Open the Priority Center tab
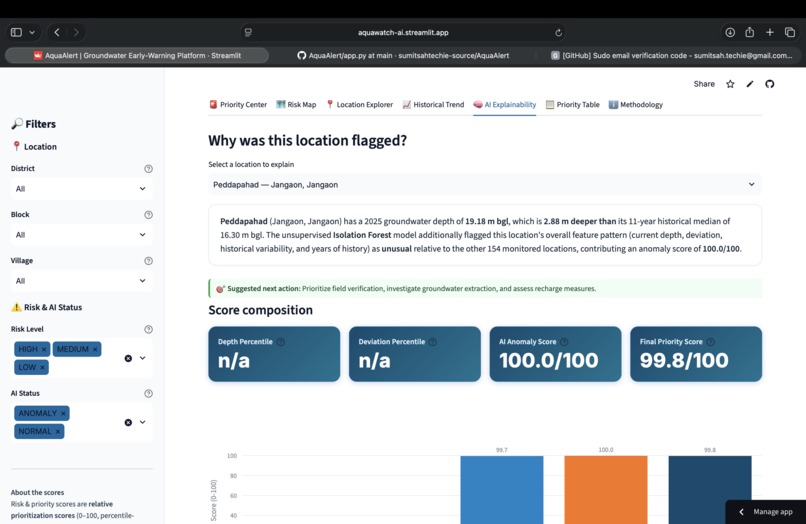 click(x=238, y=104)
